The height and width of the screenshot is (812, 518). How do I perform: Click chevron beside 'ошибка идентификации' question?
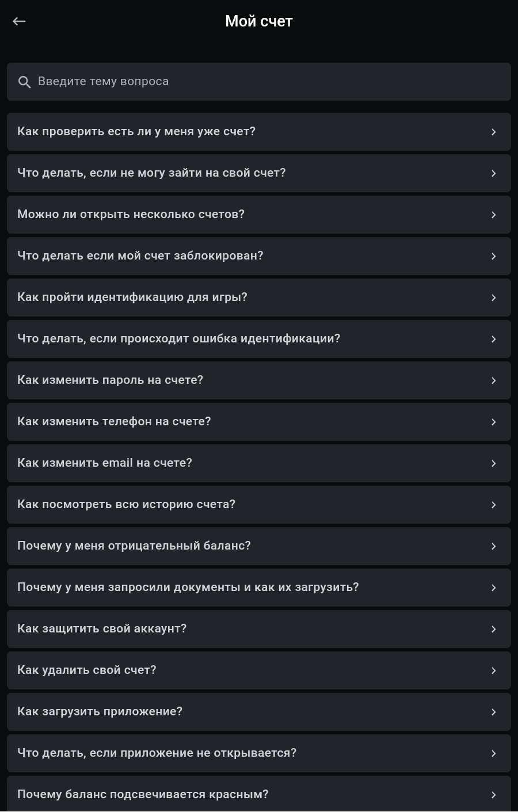[493, 339]
